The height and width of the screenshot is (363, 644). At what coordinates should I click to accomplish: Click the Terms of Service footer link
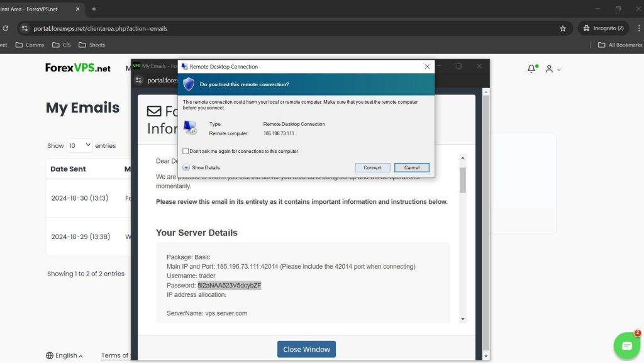click(x=116, y=355)
